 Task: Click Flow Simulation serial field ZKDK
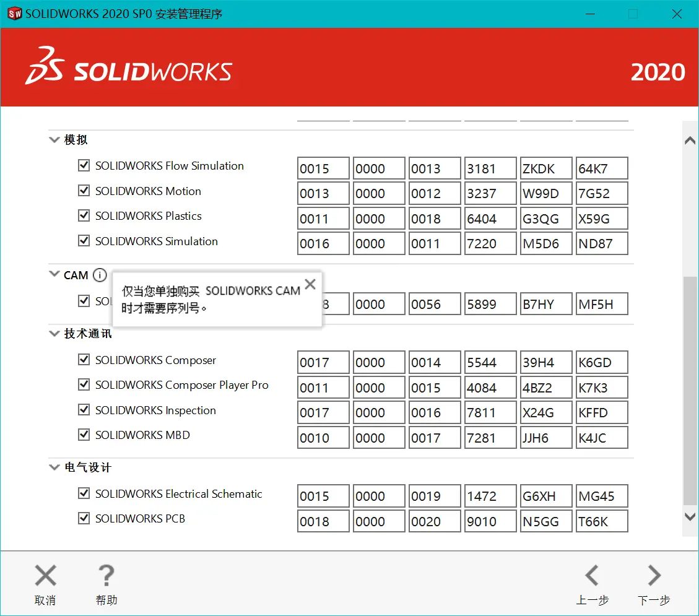[546, 168]
